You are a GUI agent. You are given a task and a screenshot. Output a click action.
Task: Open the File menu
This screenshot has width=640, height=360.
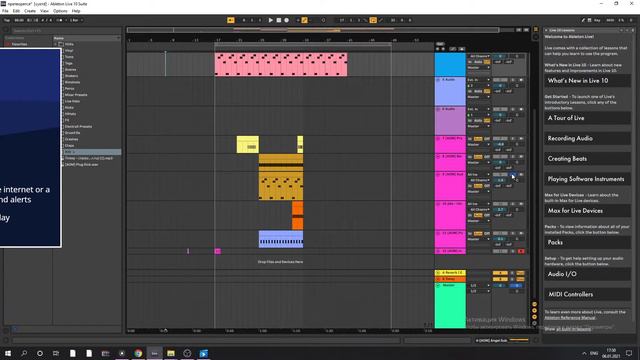[5, 11]
